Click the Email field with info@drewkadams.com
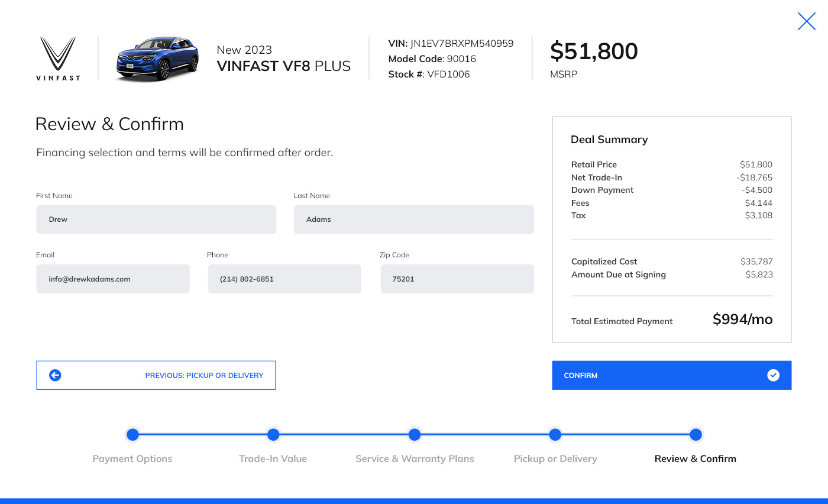828x504 pixels. (x=113, y=279)
